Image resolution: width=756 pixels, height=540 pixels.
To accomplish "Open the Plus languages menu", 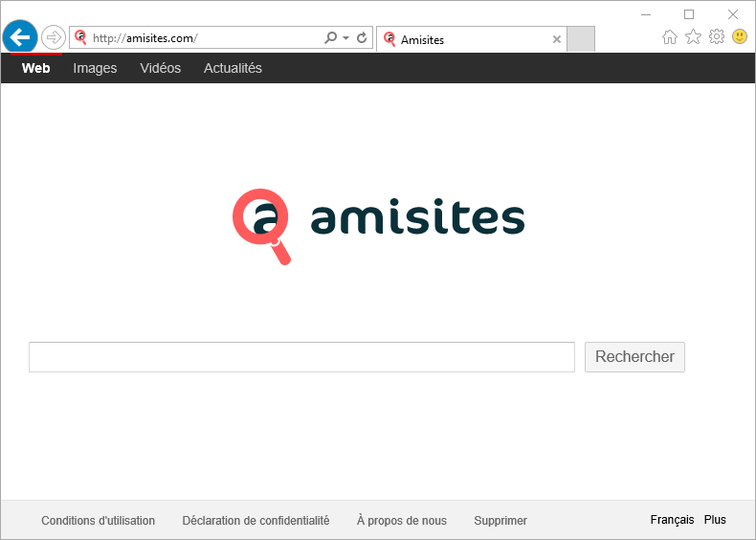I will coord(715,520).
